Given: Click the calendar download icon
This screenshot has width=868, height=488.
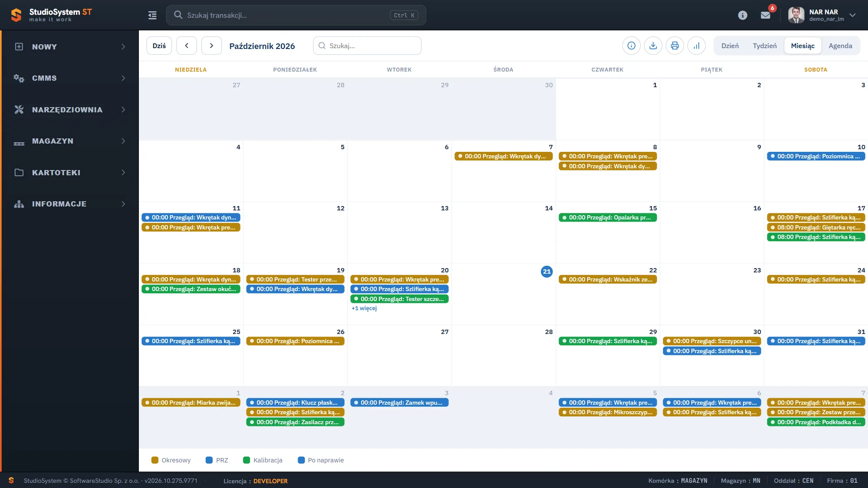Looking at the screenshot, I should click(653, 46).
